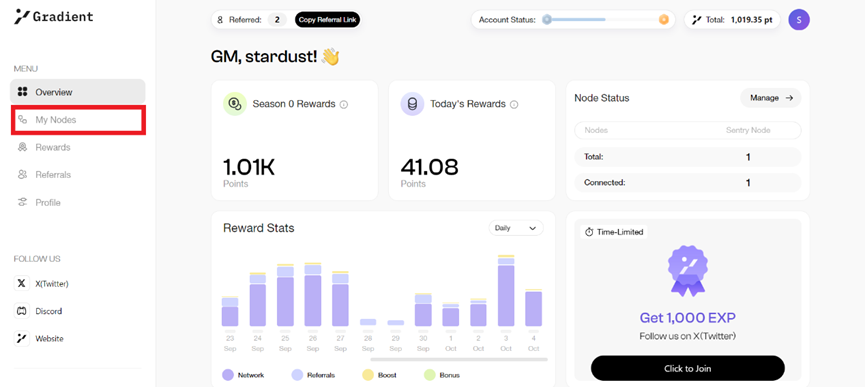865x387 pixels.
Task: Open the purple S profile avatar
Action: 799,20
